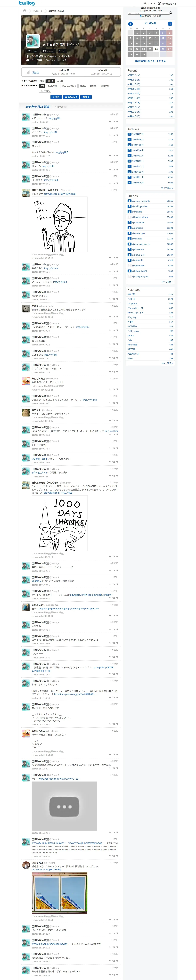Click the togetter link icon in profile
The image size is (196, 980).
pyautogui.click(x=41, y=56)
